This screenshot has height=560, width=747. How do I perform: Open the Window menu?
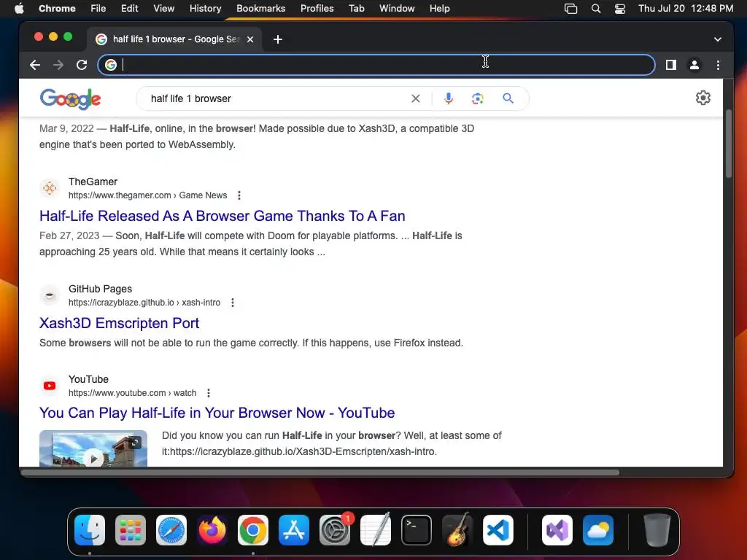(x=397, y=9)
